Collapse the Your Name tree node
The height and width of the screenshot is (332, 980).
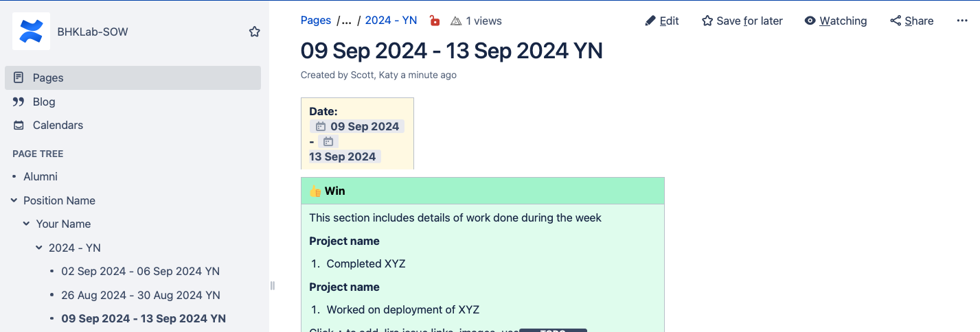point(26,224)
